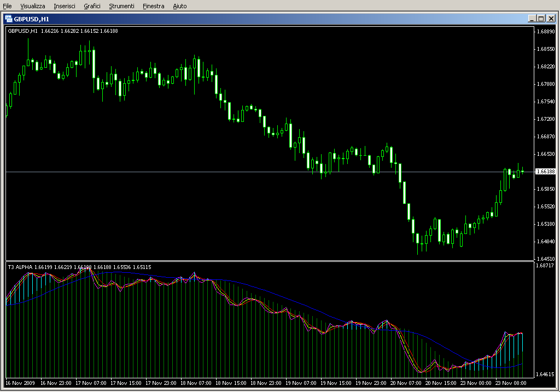Click the indicator scale value 1.64615

point(545,375)
